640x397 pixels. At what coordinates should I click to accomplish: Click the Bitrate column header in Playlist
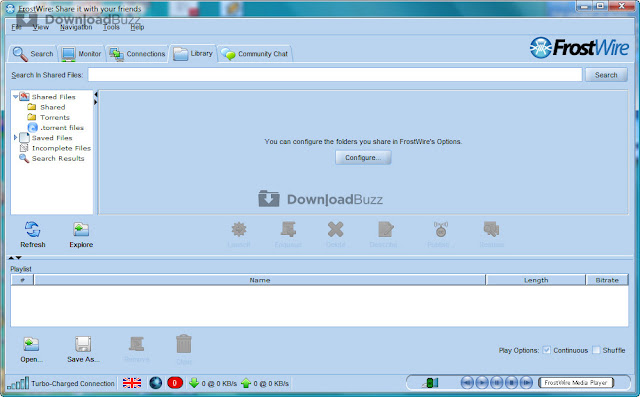tap(607, 280)
